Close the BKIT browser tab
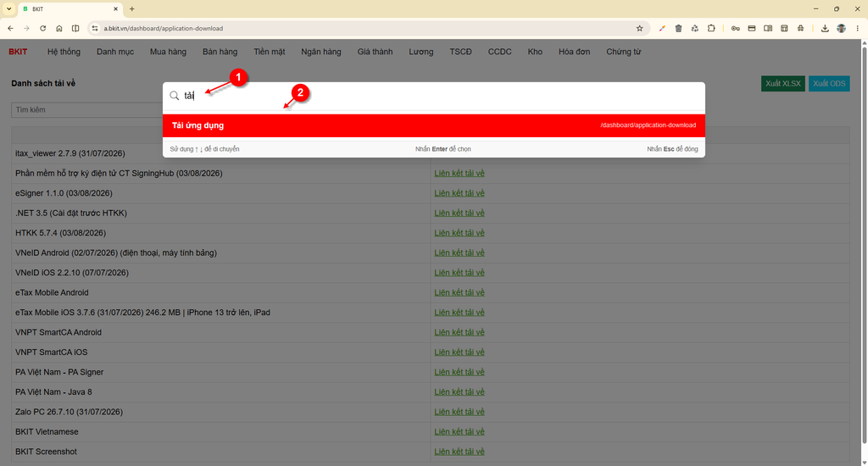 115,8
